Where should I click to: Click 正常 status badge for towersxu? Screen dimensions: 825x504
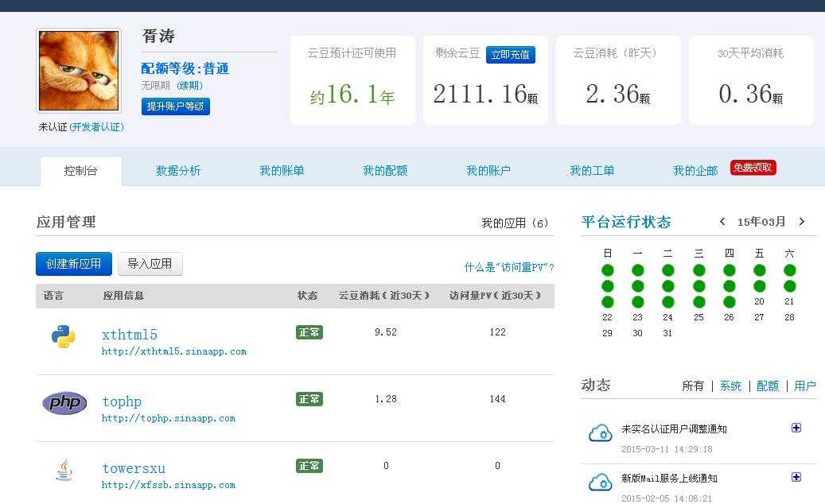point(309,466)
